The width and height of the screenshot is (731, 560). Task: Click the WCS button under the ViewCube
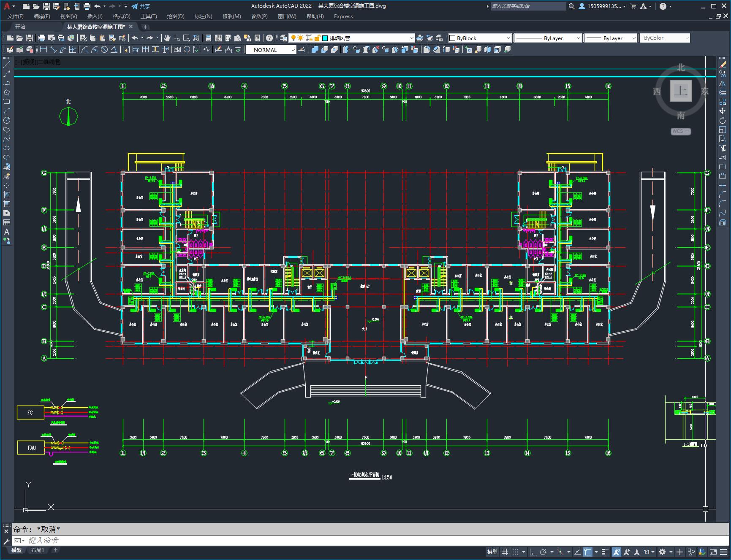point(681,131)
